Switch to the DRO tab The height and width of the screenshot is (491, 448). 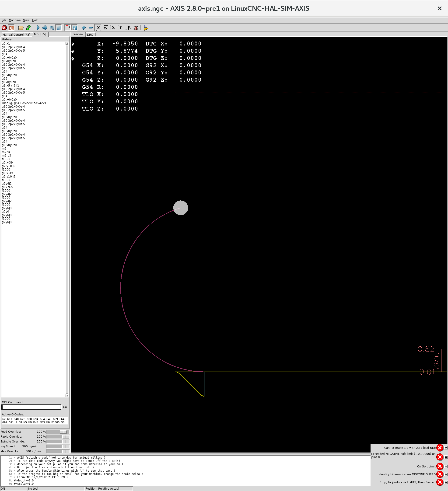click(90, 35)
